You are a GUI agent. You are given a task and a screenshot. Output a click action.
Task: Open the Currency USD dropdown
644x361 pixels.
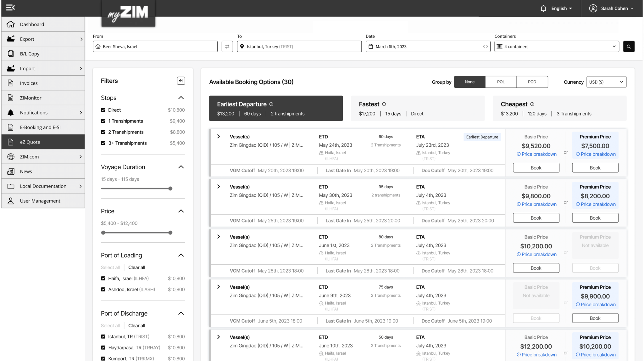(606, 82)
